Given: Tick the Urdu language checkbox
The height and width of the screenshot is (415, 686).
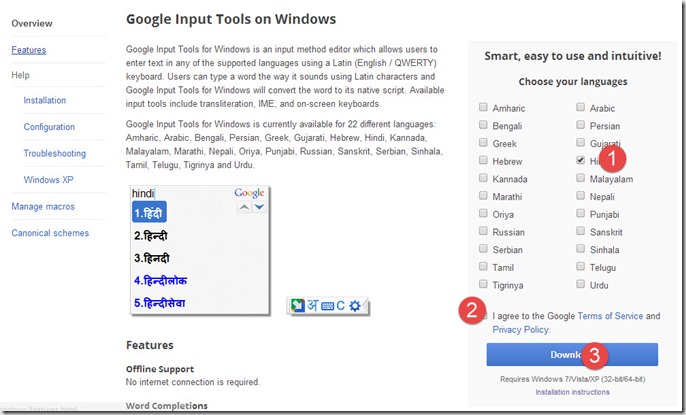Looking at the screenshot, I should point(580,284).
